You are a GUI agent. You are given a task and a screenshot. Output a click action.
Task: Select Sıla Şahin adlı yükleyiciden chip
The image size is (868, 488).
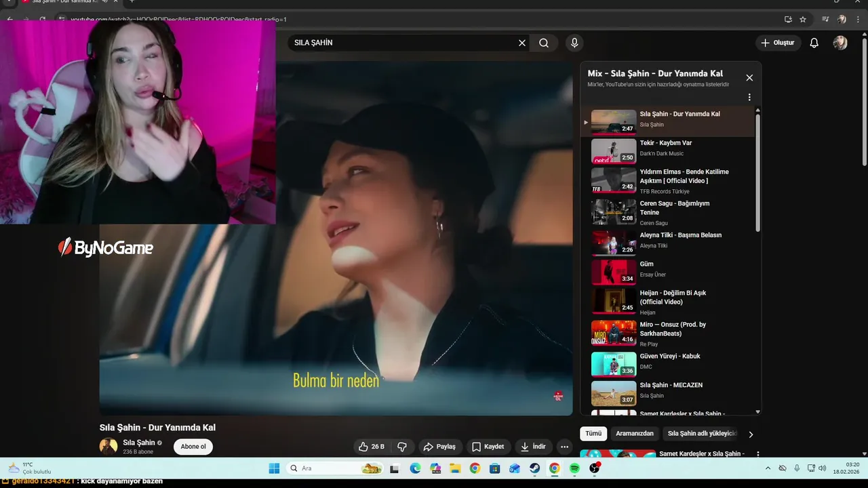702,434
